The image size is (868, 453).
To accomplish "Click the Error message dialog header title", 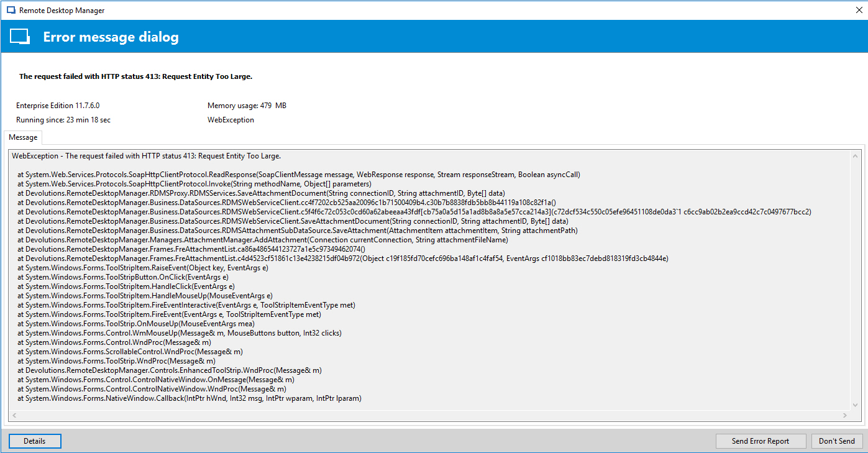I will (x=111, y=37).
